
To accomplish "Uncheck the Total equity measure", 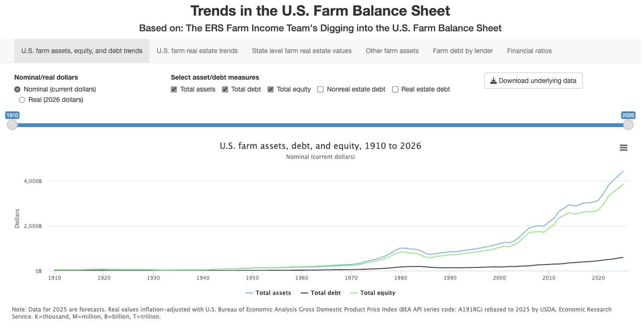I will point(270,89).
